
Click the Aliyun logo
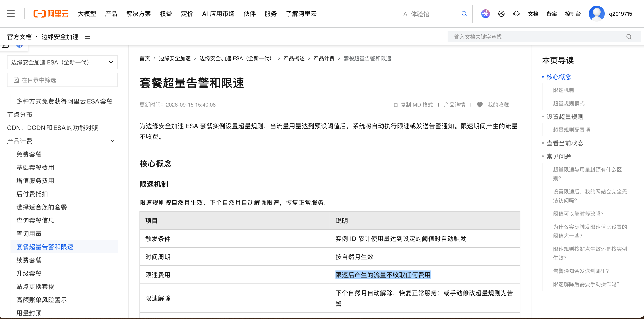click(51, 14)
